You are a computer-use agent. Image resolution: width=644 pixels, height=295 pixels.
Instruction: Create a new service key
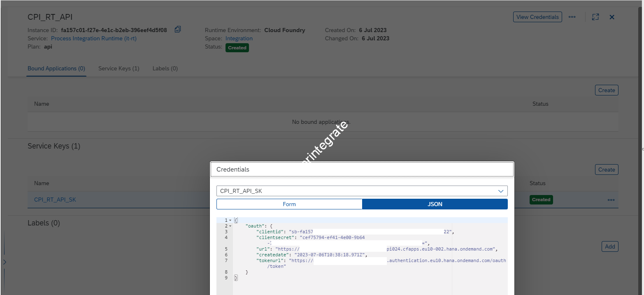click(607, 170)
